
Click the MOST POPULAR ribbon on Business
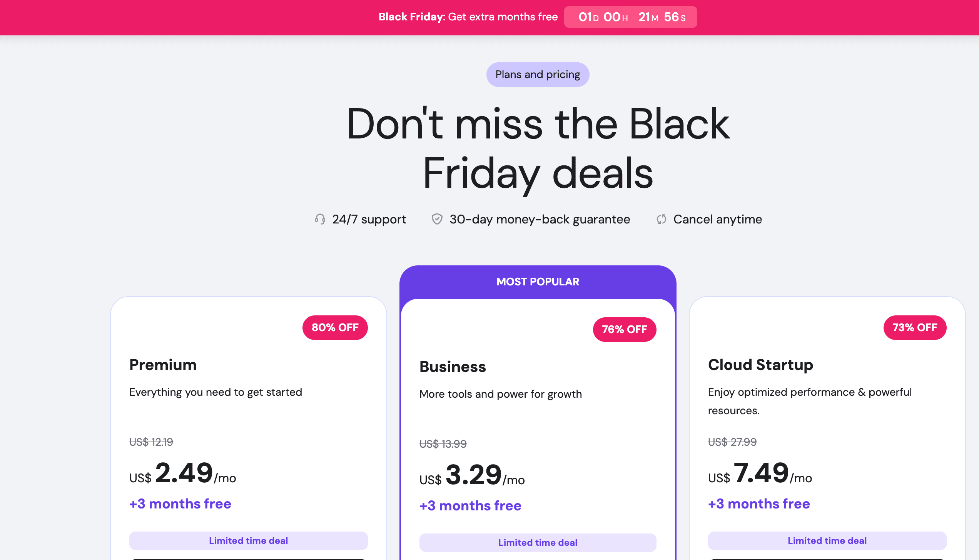coord(537,282)
